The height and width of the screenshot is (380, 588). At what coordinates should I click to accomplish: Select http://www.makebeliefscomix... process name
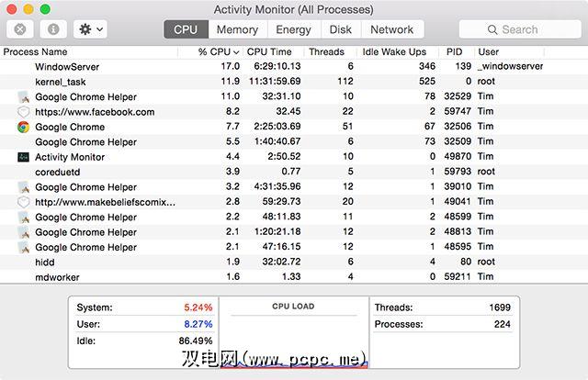pos(105,202)
